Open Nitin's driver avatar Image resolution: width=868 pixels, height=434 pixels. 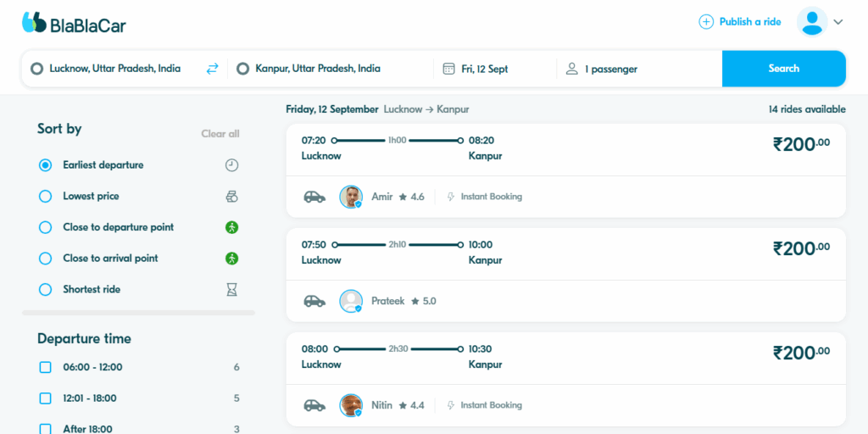click(x=351, y=405)
